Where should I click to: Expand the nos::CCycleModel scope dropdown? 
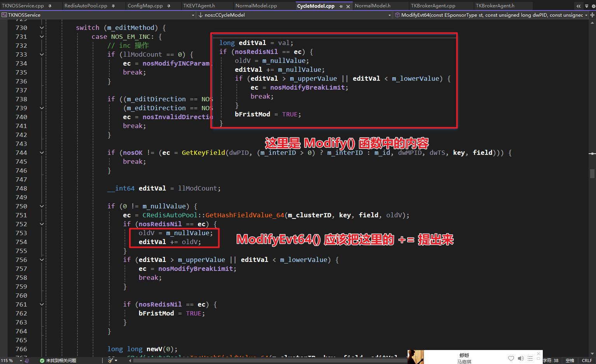point(389,15)
